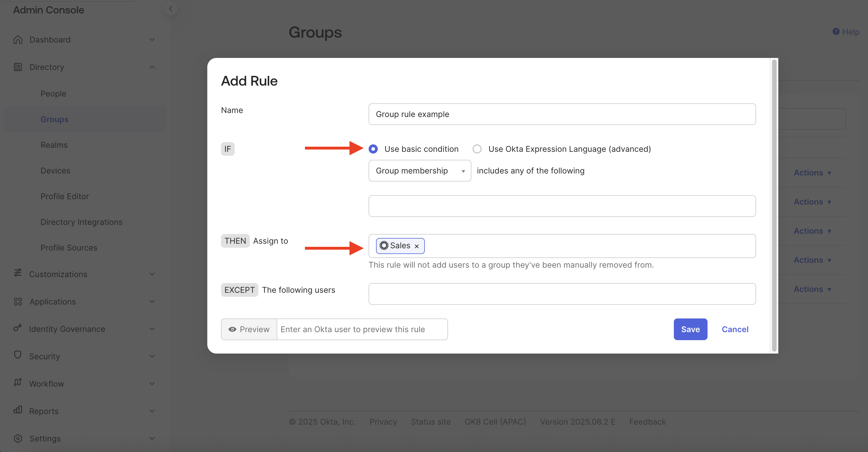
Task: Remove Sales group with x icon
Action: (417, 246)
